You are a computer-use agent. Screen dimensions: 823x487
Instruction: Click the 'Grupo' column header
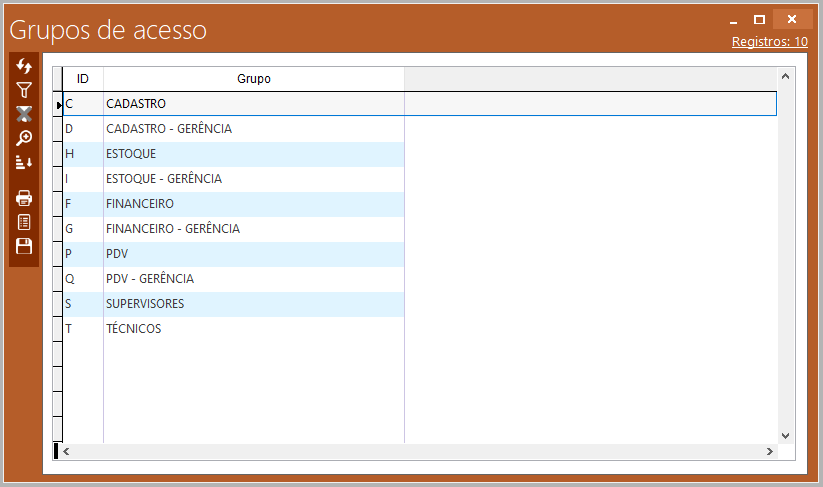pos(253,79)
